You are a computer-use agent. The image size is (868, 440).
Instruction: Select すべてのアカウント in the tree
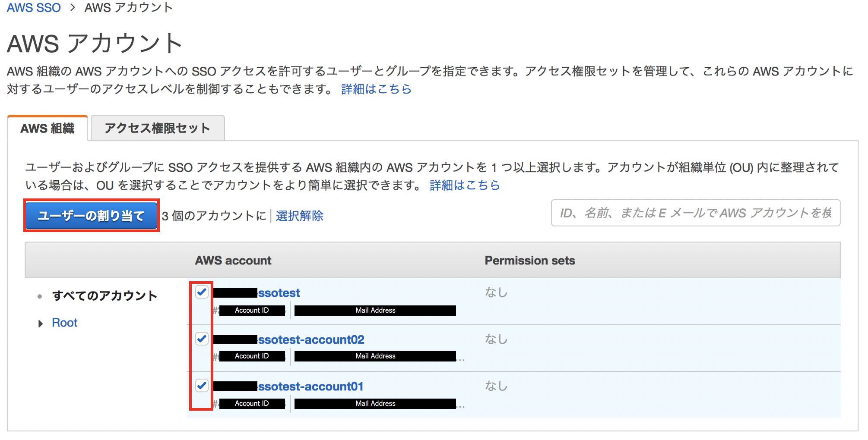click(105, 295)
